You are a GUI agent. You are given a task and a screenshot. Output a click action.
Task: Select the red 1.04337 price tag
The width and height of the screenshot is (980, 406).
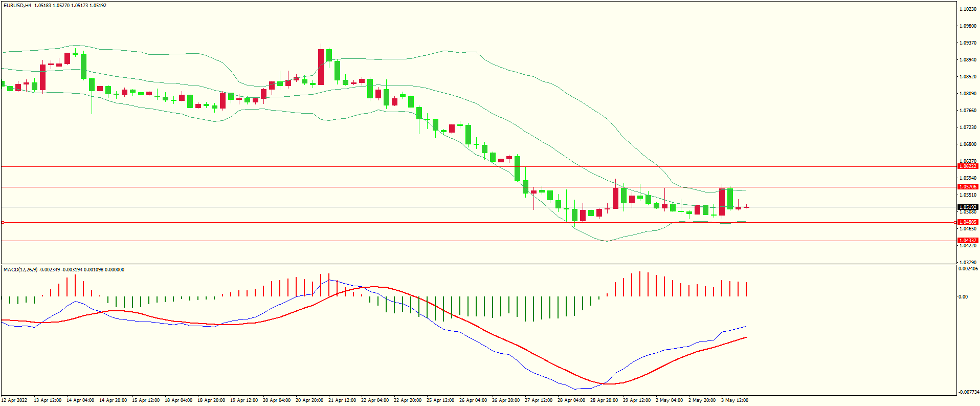968,241
